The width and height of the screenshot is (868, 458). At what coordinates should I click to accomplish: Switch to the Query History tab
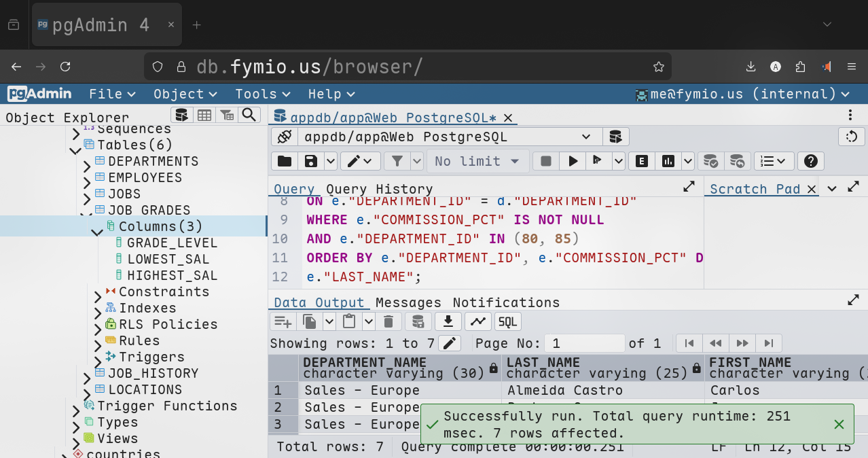pyautogui.click(x=379, y=189)
